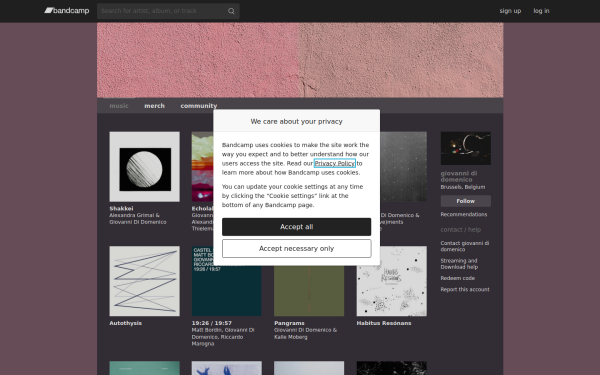Open the Shakkei album title link
The height and width of the screenshot is (375, 600).
[121, 209]
